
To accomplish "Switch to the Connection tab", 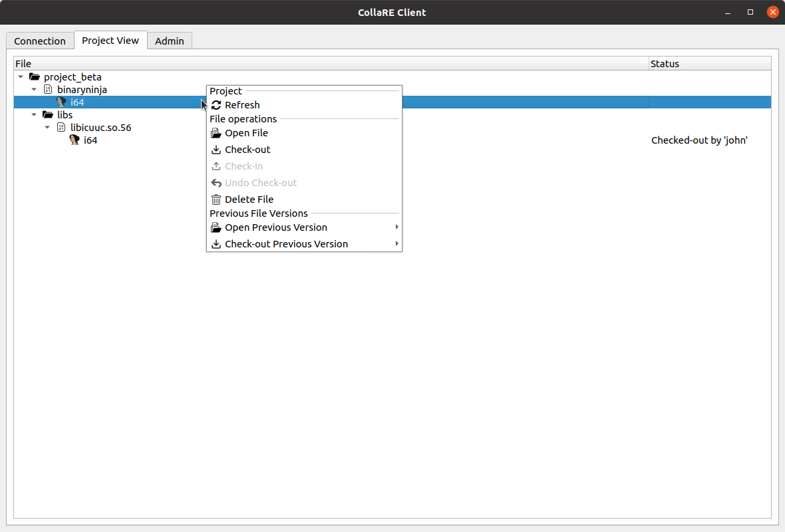I will pos(40,41).
